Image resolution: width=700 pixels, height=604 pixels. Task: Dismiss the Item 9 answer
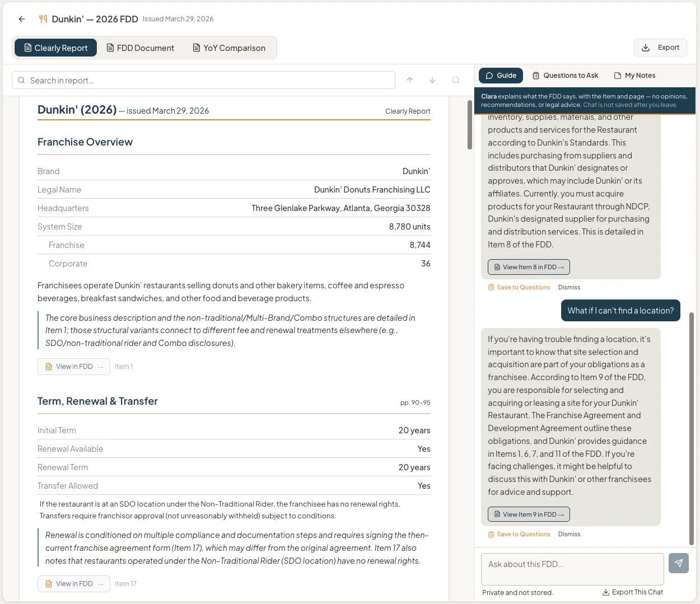click(x=569, y=534)
